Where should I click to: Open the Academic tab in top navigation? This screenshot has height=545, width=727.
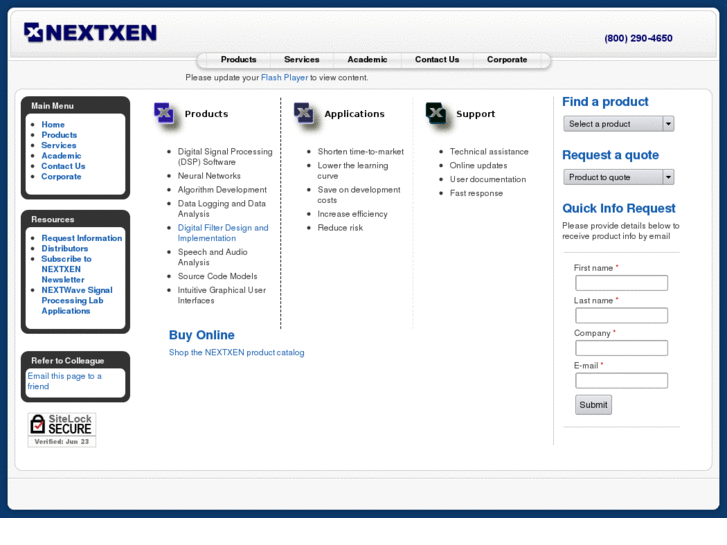pos(367,59)
